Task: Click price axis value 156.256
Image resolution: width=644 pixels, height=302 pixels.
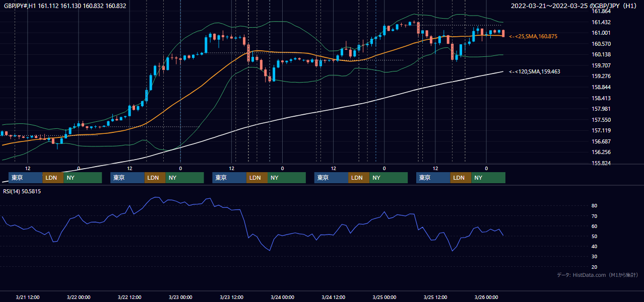Action: (x=601, y=152)
